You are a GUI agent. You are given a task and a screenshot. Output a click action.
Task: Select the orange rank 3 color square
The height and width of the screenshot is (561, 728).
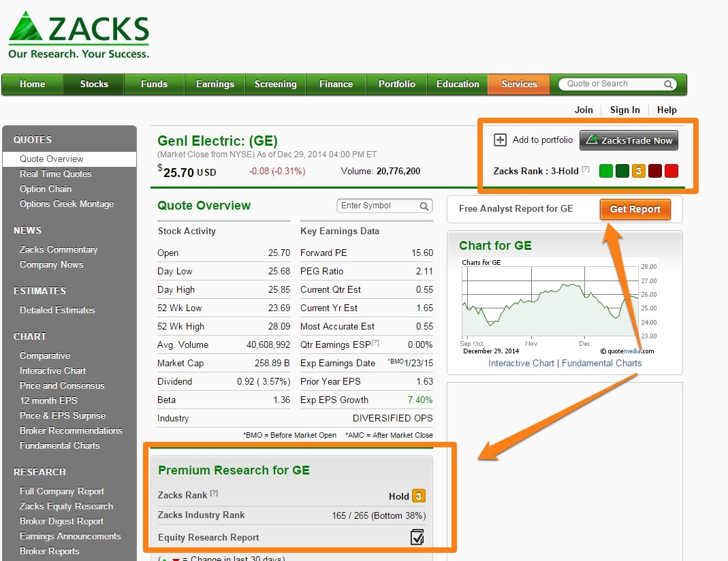pos(638,172)
